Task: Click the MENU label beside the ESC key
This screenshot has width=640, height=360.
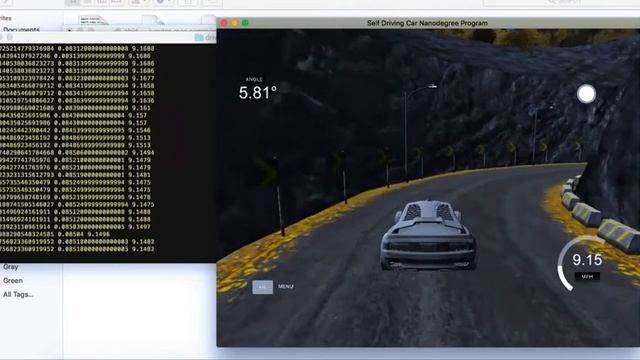Action: (286, 287)
